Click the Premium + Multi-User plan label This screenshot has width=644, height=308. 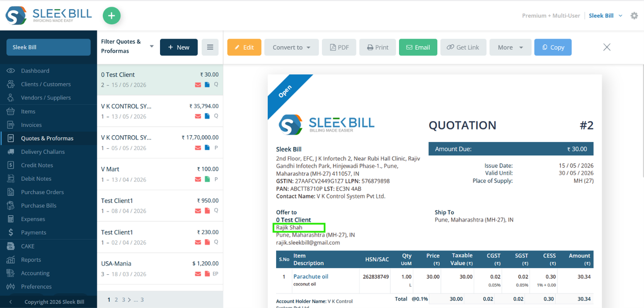551,16
